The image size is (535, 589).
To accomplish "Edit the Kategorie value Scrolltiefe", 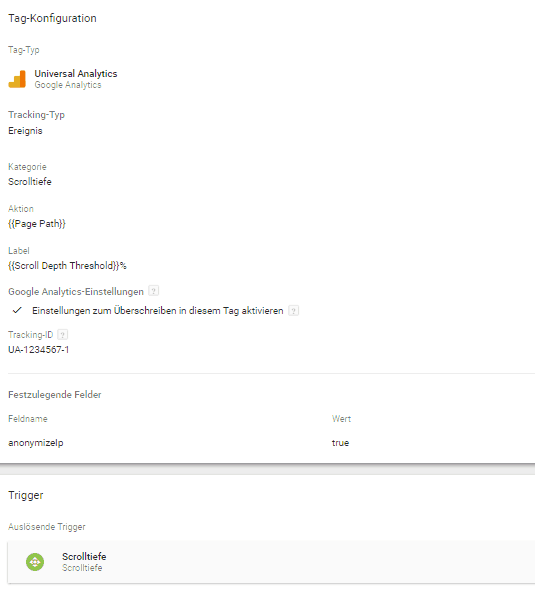I will coord(30,182).
